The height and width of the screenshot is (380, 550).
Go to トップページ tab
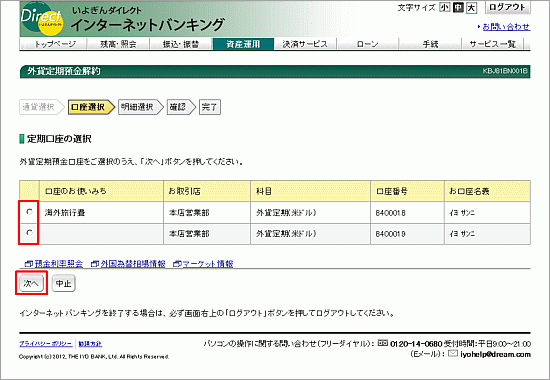[x=54, y=44]
